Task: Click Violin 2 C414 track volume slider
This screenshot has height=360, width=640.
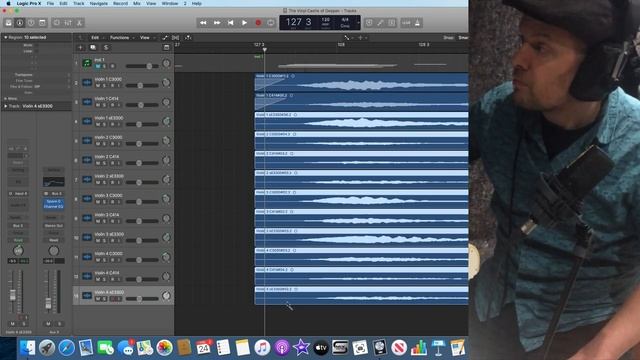Action: click(142, 163)
